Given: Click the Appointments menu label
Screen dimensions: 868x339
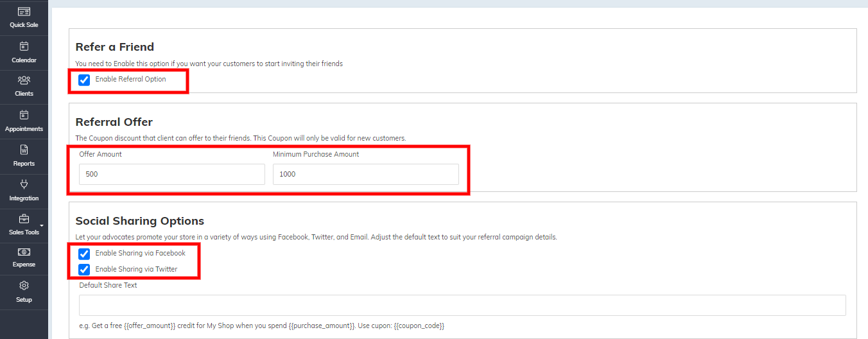Looking at the screenshot, I should 24,129.
